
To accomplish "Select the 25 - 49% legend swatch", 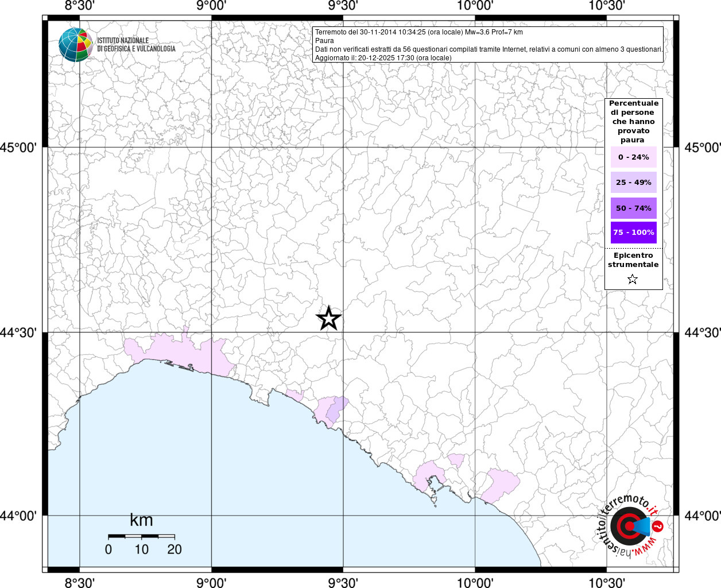I will 633,183.
